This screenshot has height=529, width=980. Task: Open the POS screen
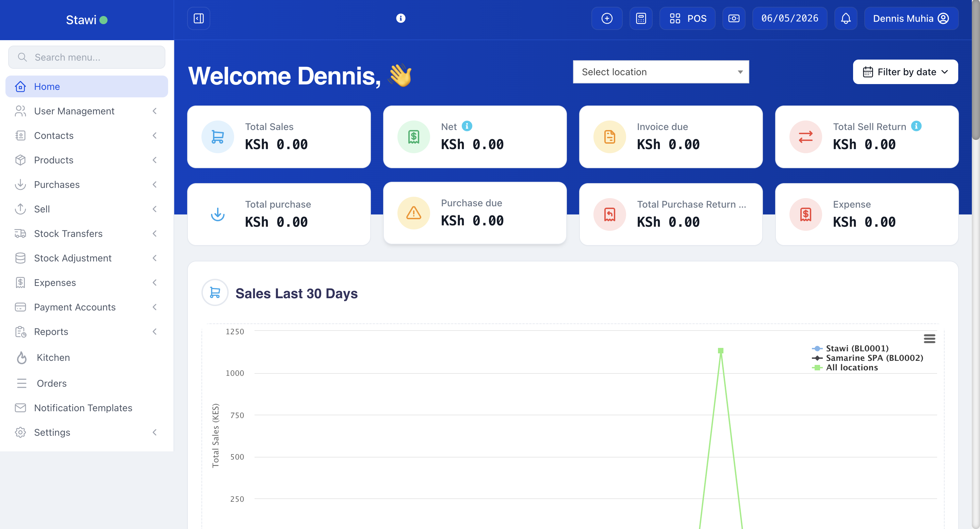pos(687,18)
